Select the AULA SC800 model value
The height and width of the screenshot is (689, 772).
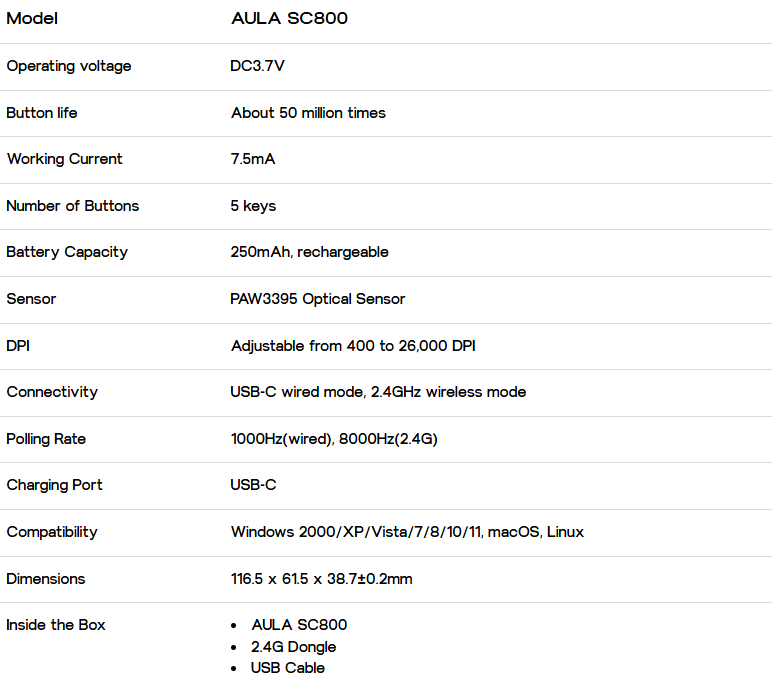pyautogui.click(x=290, y=18)
